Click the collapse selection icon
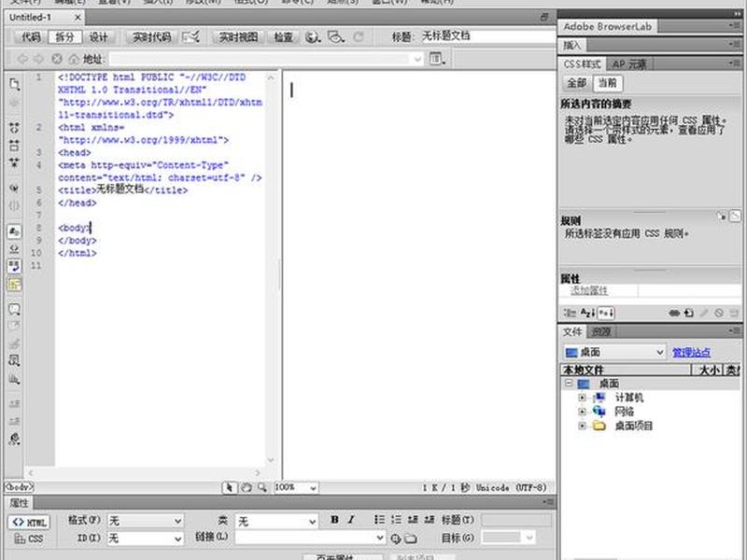Viewport: 747px width, 560px height. [x=14, y=146]
